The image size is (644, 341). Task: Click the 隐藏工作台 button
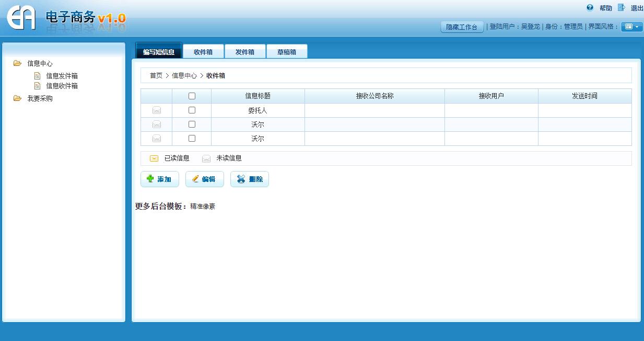point(462,27)
